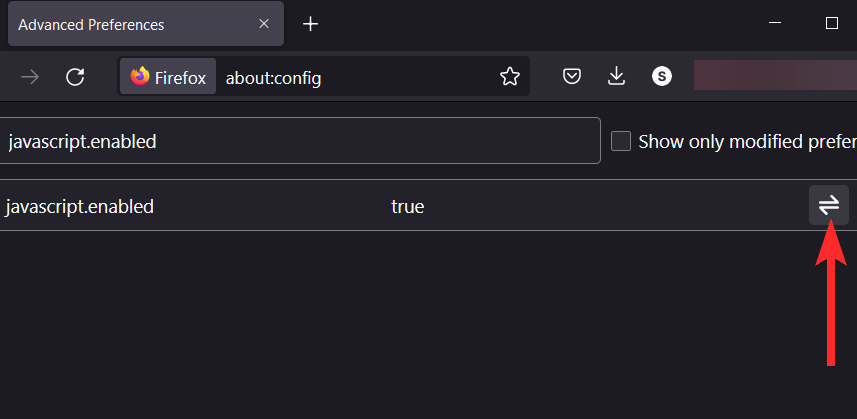857x419 pixels.
Task: Reload the current page
Action: pyautogui.click(x=75, y=77)
